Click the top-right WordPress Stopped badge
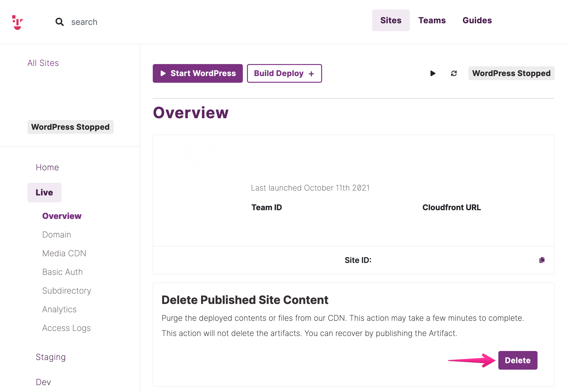The width and height of the screenshot is (567, 392). coord(511,73)
